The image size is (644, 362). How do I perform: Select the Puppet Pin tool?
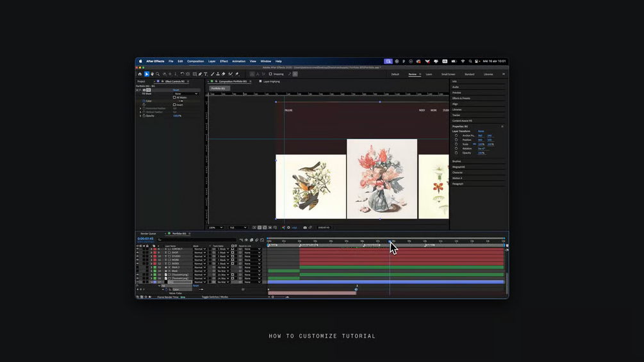tap(237, 74)
